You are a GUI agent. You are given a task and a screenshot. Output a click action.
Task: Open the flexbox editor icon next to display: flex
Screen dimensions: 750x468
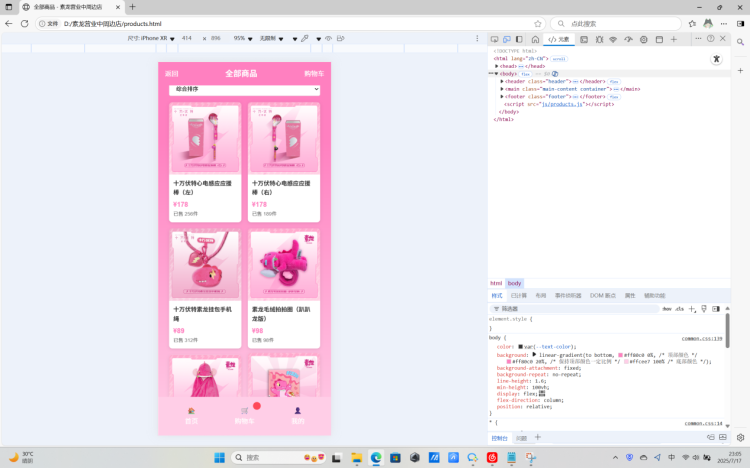(542, 393)
